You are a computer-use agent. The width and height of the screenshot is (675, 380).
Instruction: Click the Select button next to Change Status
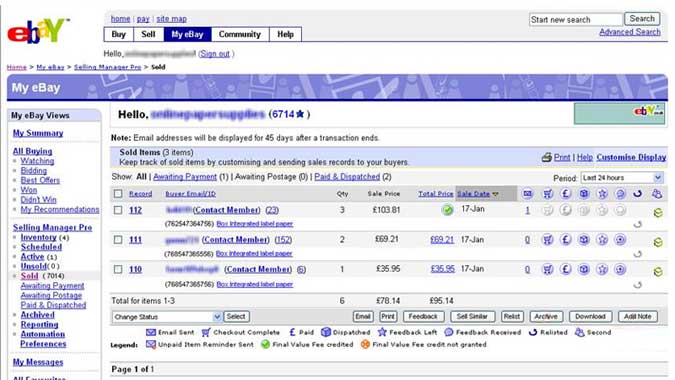[x=236, y=317]
